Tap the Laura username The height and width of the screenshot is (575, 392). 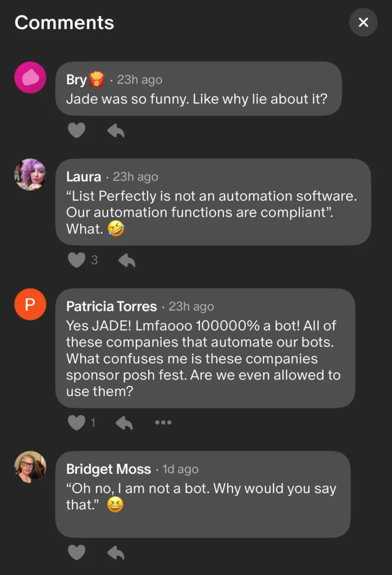click(x=84, y=177)
